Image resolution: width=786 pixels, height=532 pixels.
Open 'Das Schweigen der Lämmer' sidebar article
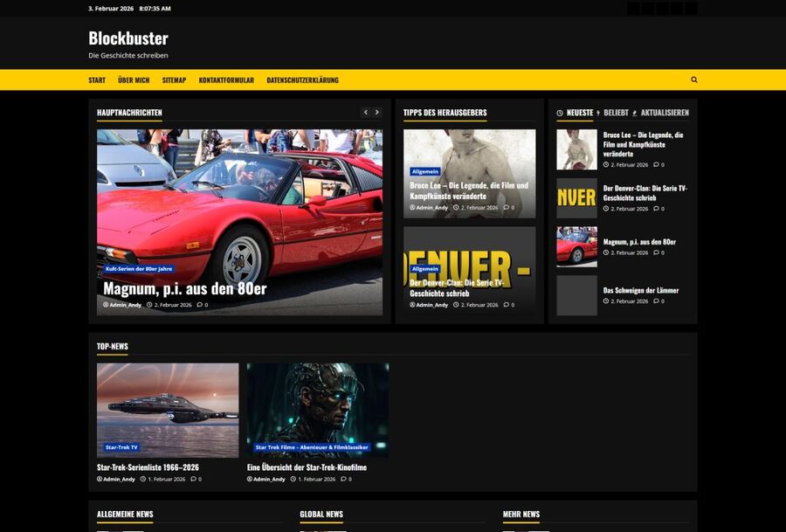(640, 290)
